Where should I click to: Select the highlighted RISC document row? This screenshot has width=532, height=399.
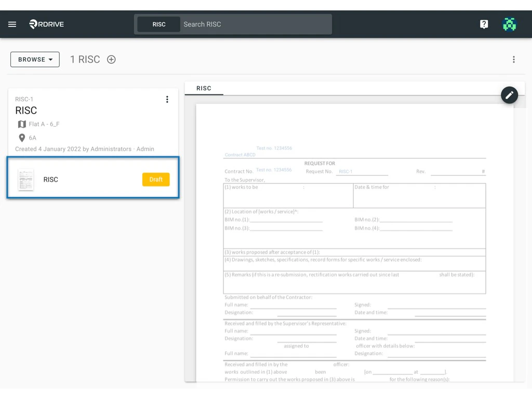92,179
